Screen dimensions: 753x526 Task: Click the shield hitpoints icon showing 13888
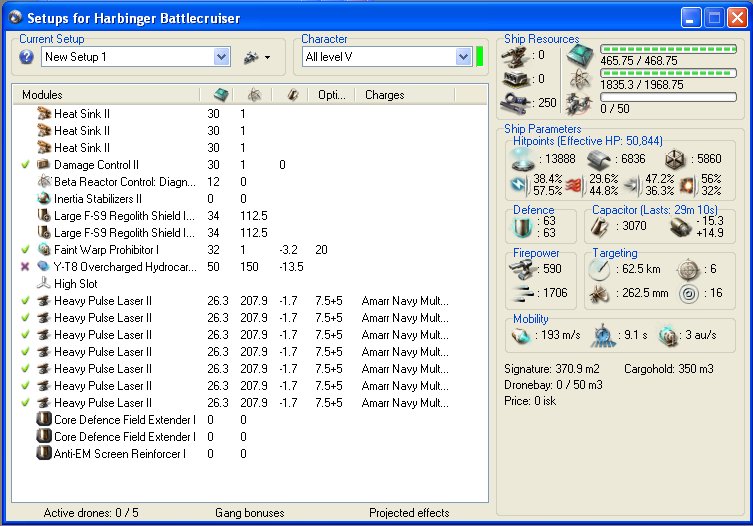click(523, 160)
